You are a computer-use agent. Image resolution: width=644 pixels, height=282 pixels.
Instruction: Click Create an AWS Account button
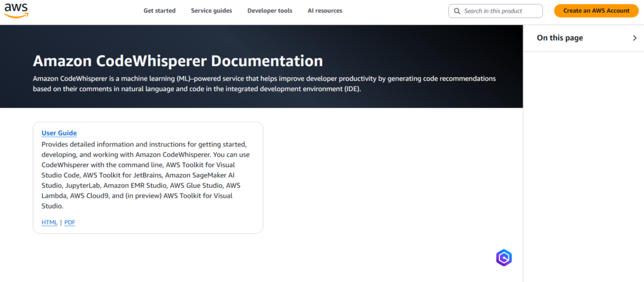pos(596,11)
